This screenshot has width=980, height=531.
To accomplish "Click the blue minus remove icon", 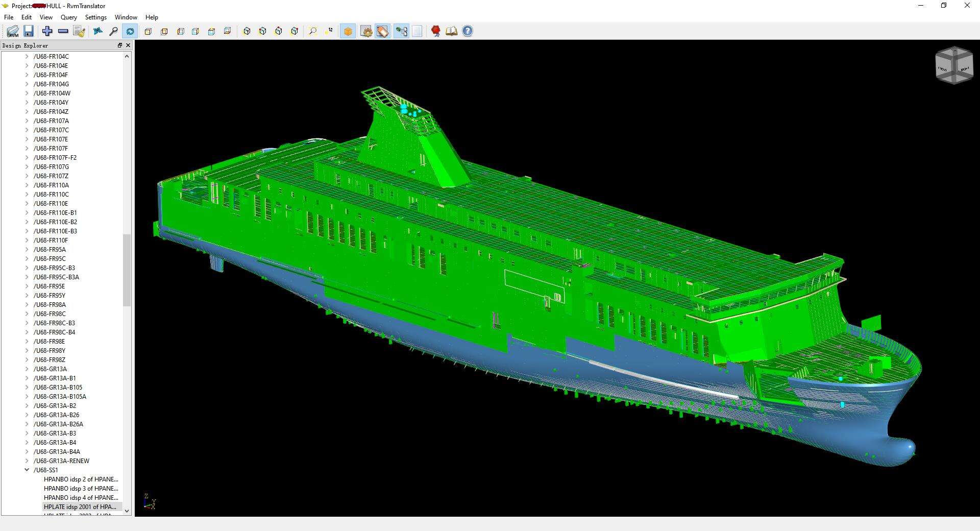I will click(x=63, y=31).
